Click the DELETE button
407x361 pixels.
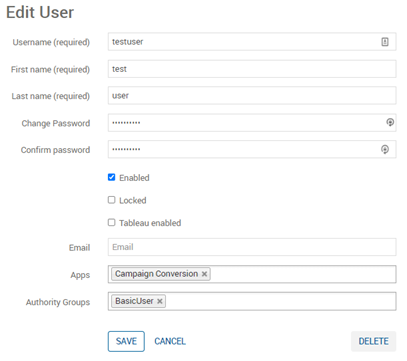(x=373, y=341)
